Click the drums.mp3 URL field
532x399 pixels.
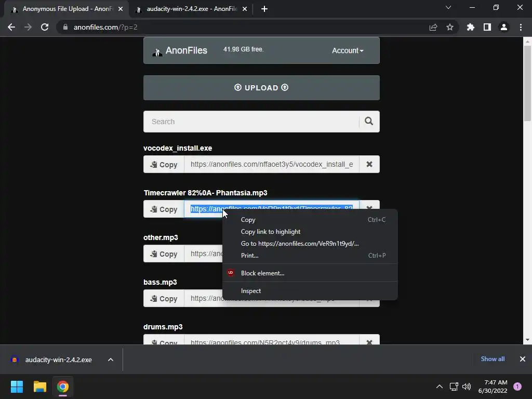pos(271,341)
